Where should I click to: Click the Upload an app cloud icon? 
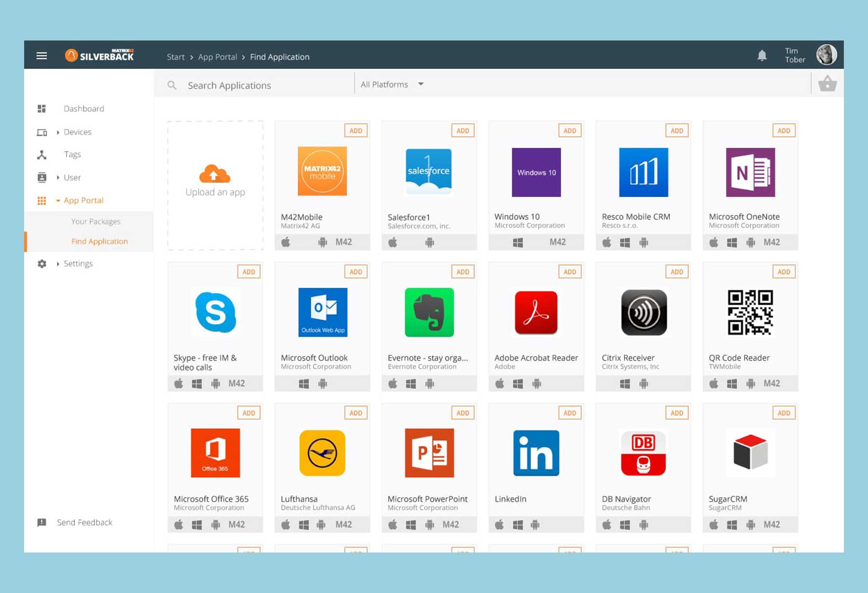[215, 174]
